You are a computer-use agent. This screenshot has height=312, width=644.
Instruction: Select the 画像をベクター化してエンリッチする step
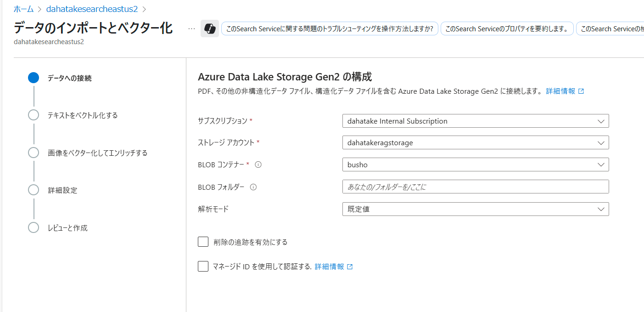tap(97, 153)
